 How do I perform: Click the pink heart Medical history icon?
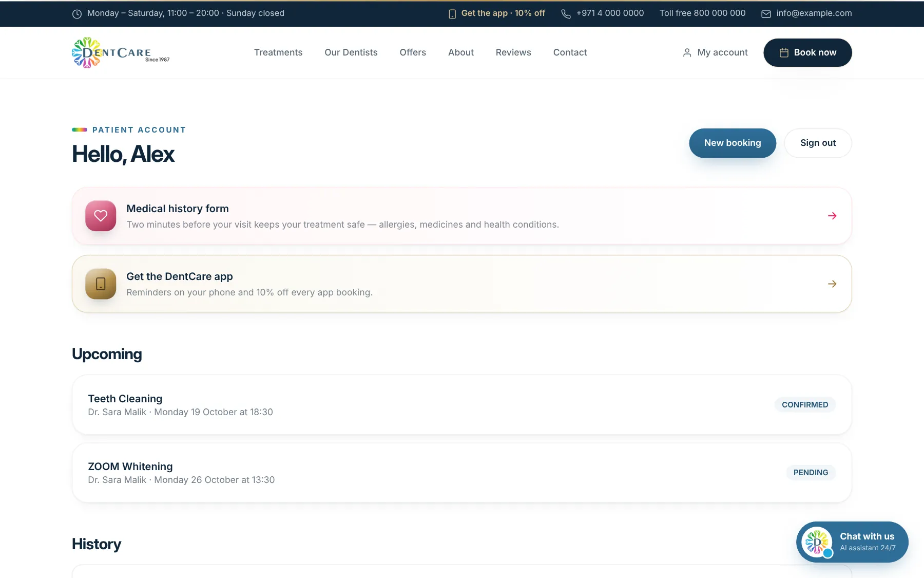[101, 216]
